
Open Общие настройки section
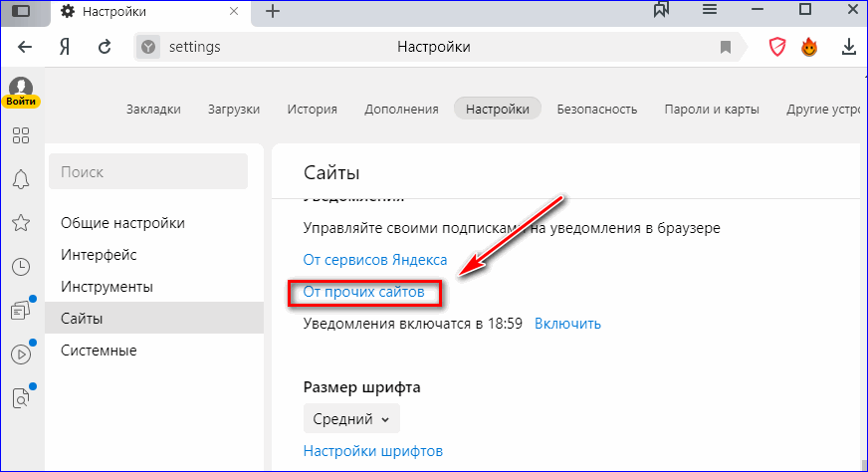122,223
